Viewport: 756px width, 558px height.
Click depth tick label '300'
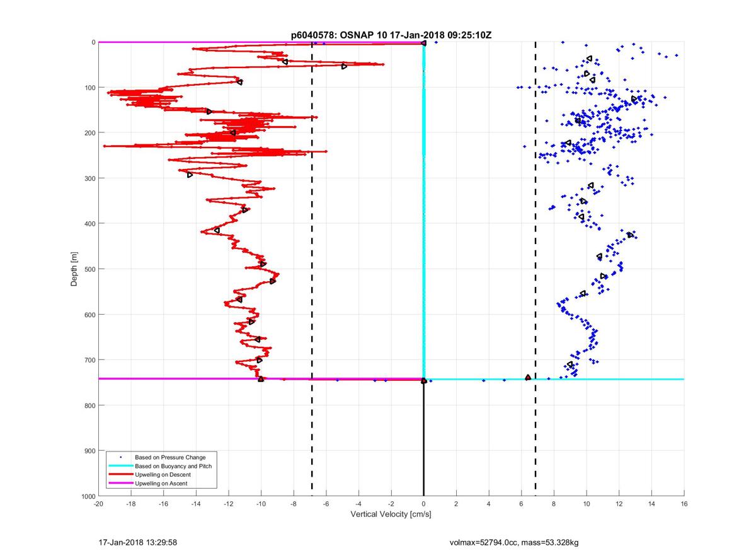(89, 178)
